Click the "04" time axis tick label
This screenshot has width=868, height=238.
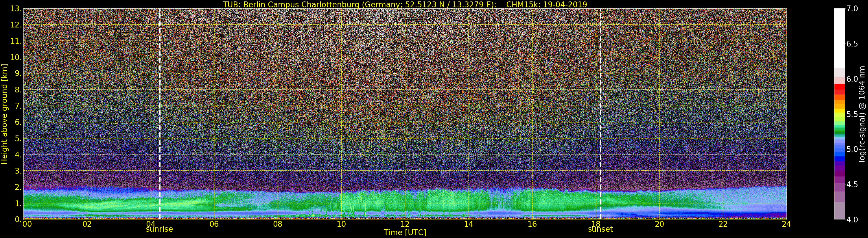(x=151, y=224)
